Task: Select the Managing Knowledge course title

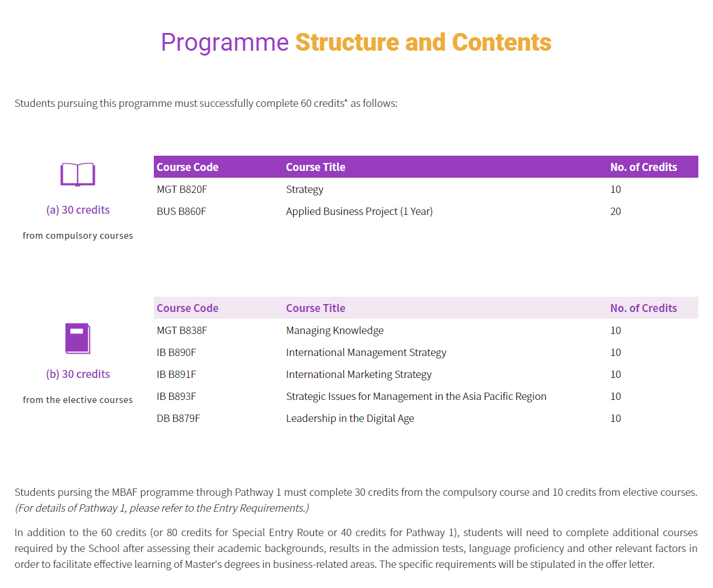Action: (x=335, y=330)
